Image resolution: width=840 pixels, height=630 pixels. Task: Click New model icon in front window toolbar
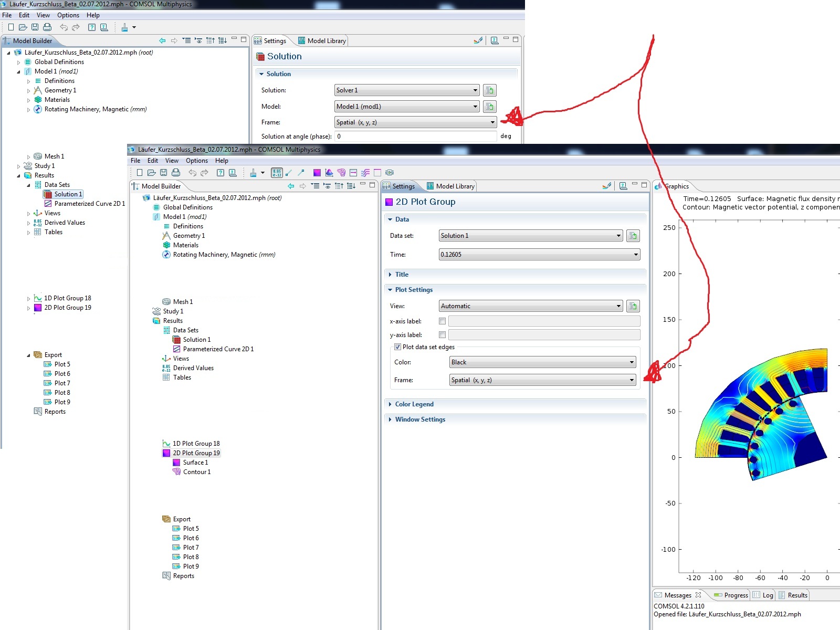pos(140,172)
